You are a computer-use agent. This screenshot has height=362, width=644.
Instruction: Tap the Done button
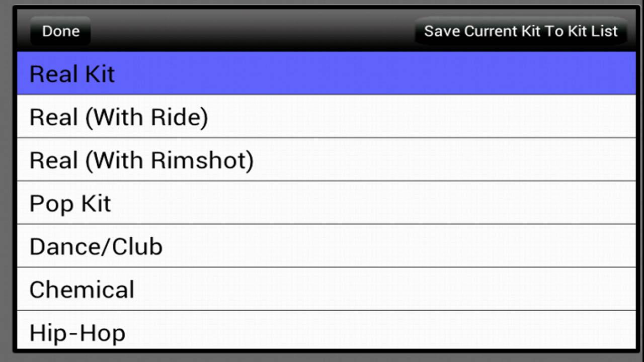[60, 31]
